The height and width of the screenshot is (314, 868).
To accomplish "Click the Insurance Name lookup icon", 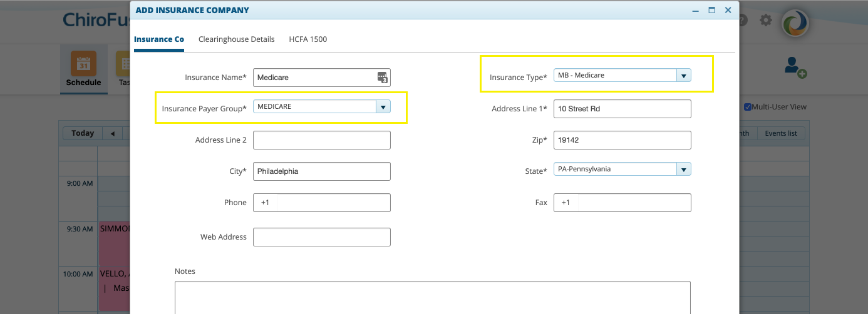I will 383,78.
